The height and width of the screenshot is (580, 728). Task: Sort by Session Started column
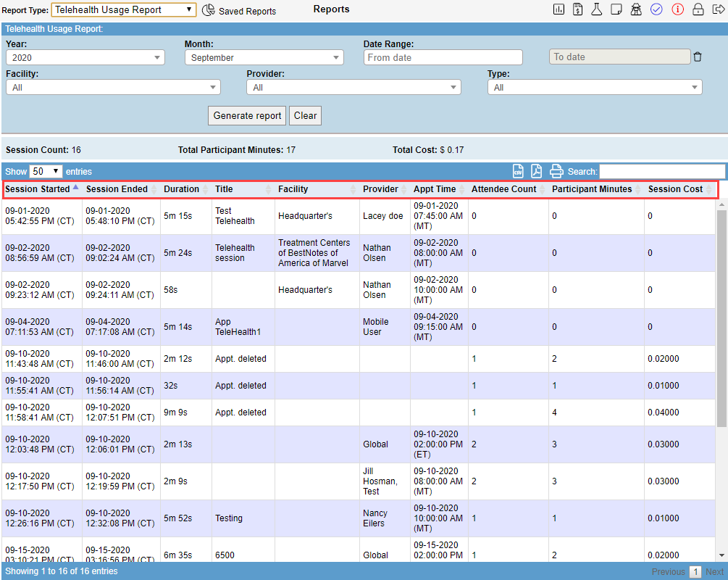pos(42,189)
